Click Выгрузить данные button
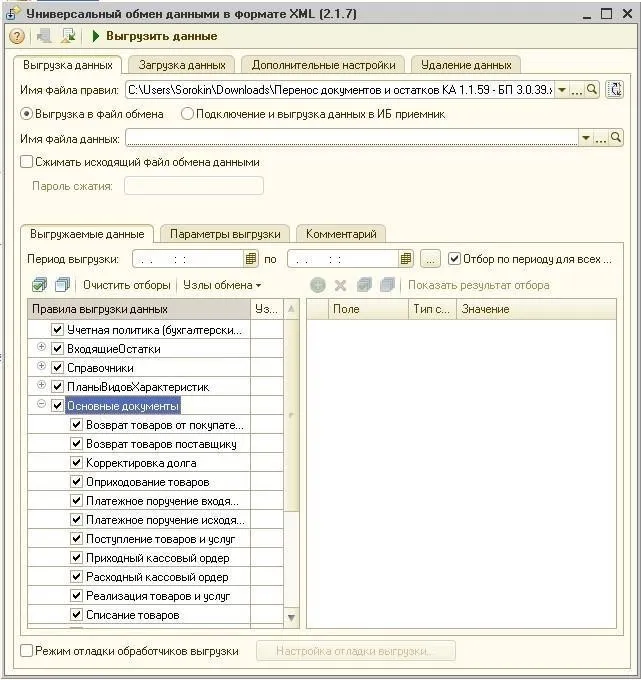 coord(155,36)
